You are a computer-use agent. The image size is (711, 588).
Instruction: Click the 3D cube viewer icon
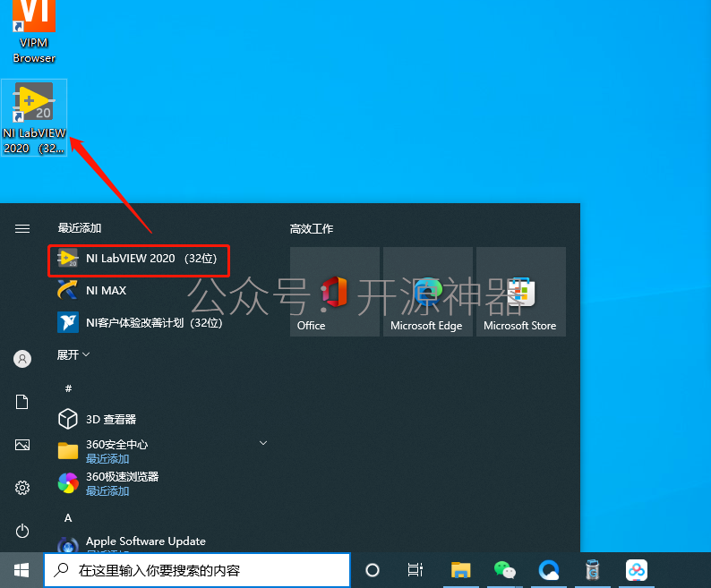click(68, 419)
